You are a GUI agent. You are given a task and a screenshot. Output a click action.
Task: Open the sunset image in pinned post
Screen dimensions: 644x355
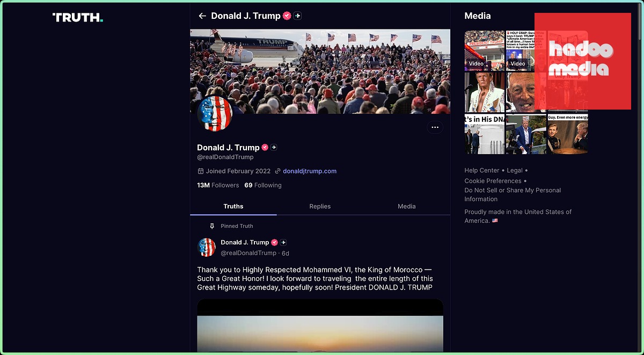(320, 327)
